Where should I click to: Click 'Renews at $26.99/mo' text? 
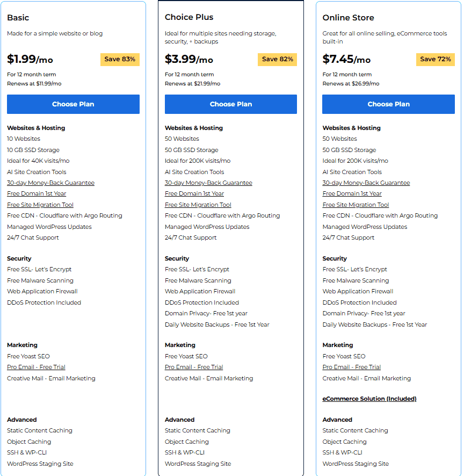click(x=351, y=83)
